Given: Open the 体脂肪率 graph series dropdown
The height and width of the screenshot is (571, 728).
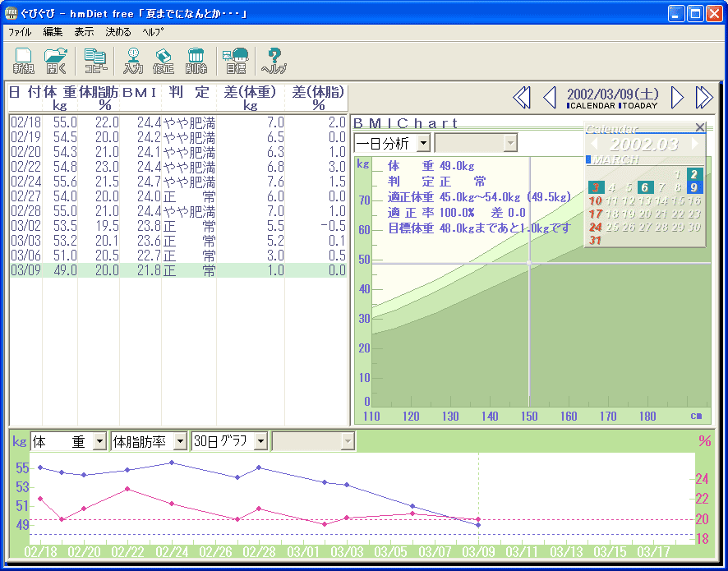Looking at the screenshot, I should [180, 441].
